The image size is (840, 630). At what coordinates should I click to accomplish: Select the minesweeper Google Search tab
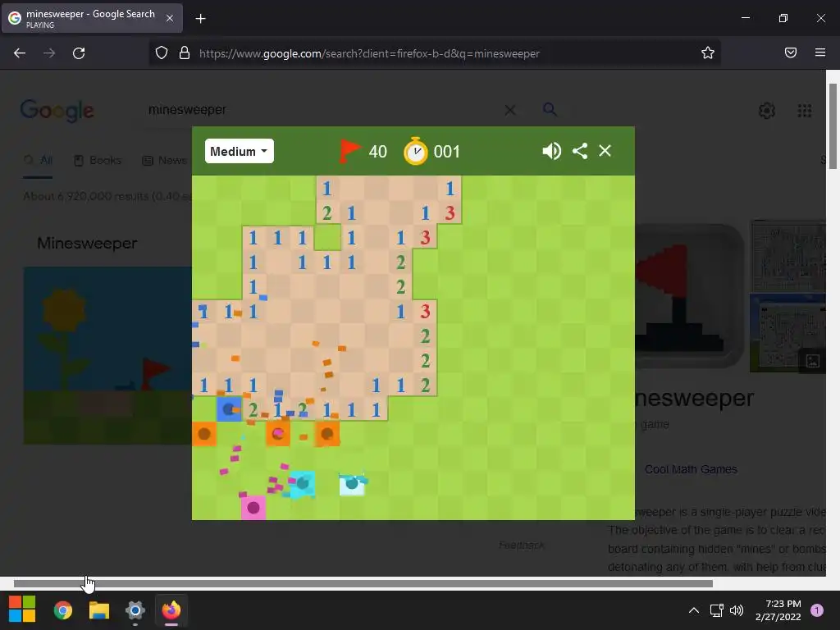[x=92, y=18]
